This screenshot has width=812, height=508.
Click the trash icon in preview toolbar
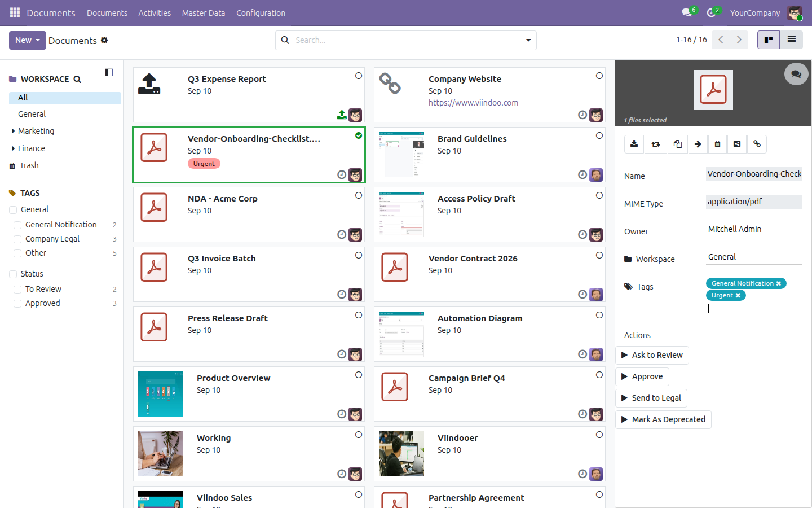(717, 144)
